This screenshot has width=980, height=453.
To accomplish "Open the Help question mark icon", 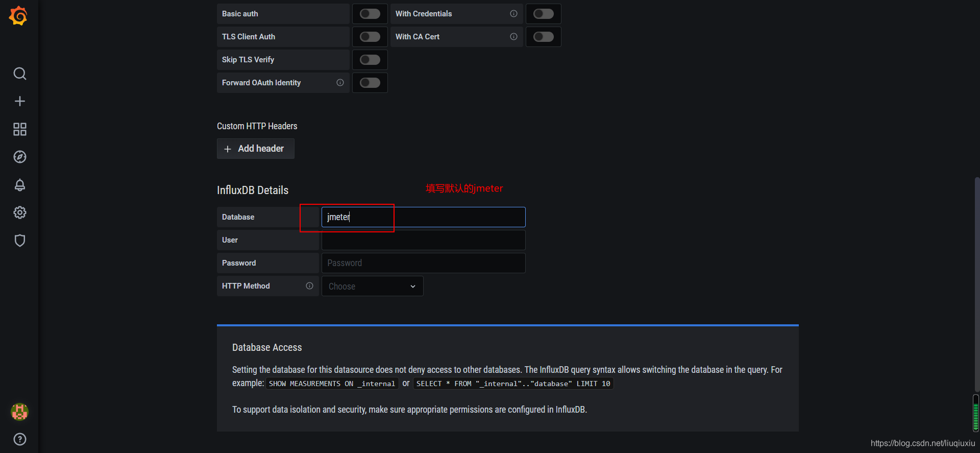I will (20, 439).
